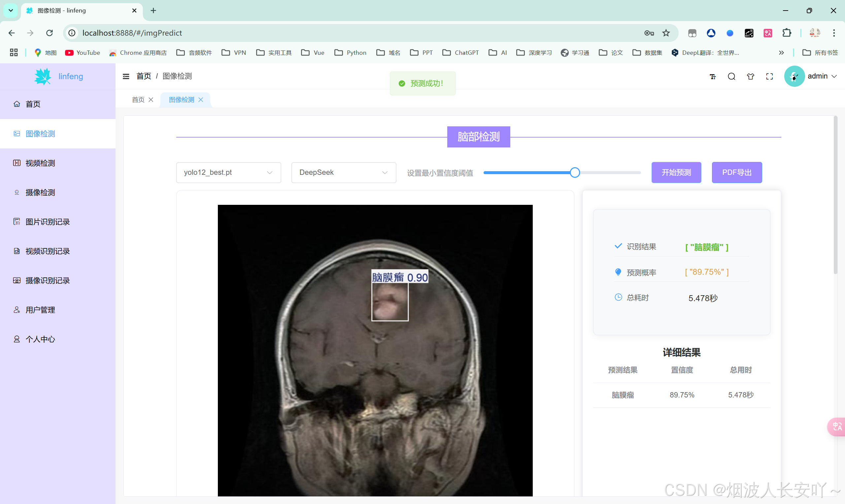Open the yolo12_best.pt model dropdown
The height and width of the screenshot is (504, 845).
(x=228, y=173)
